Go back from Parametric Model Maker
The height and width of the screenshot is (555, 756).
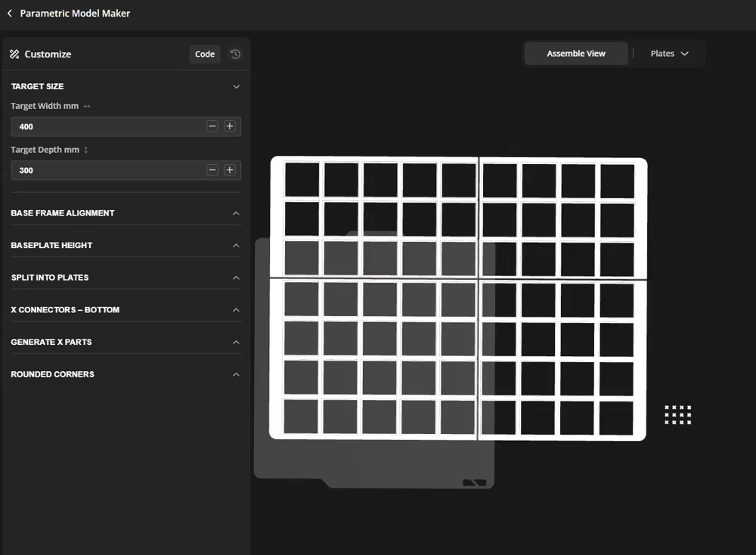pos(10,14)
